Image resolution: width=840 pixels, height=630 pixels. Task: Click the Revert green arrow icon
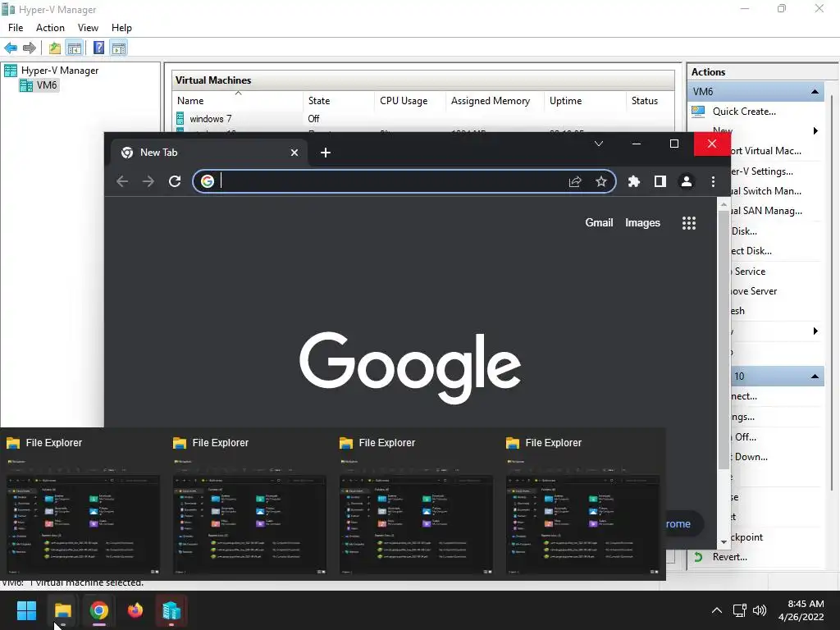tap(698, 557)
